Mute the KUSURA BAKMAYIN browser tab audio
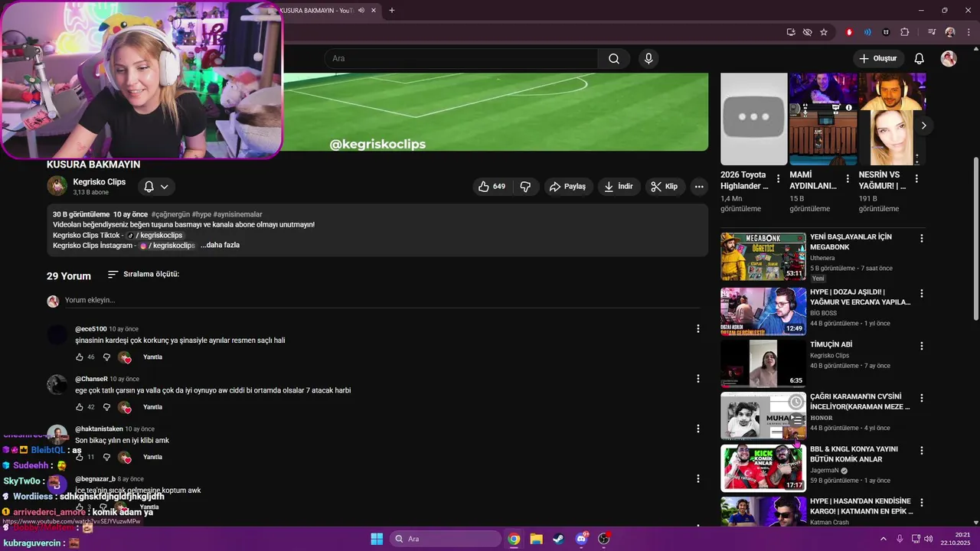Viewport: 980px width, 551px height. point(361,10)
